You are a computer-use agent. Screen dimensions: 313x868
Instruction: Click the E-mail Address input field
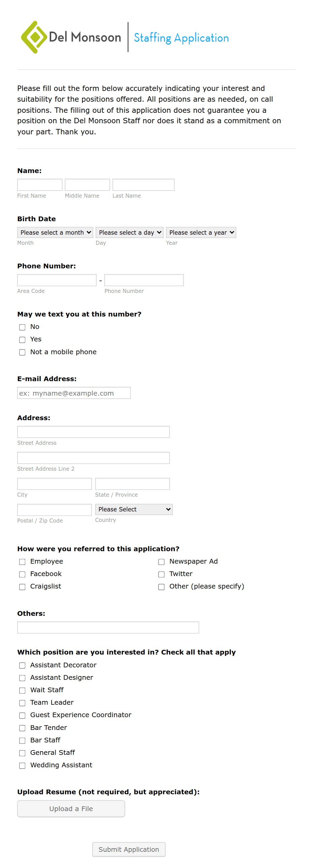click(x=74, y=393)
